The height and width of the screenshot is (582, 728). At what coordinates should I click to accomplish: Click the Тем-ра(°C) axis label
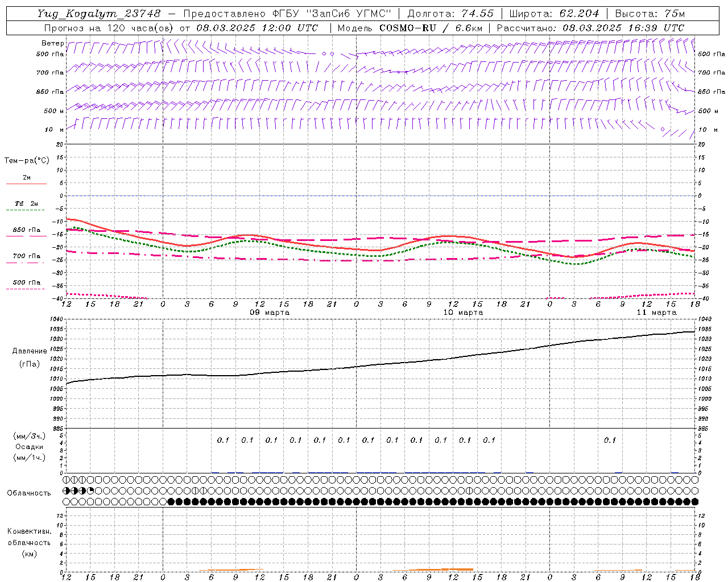(x=27, y=161)
